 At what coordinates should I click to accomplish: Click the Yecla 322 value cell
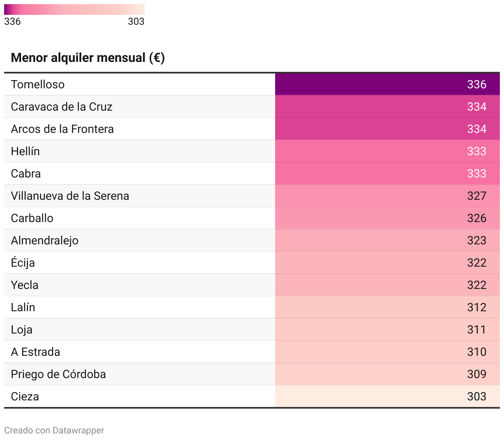point(388,285)
